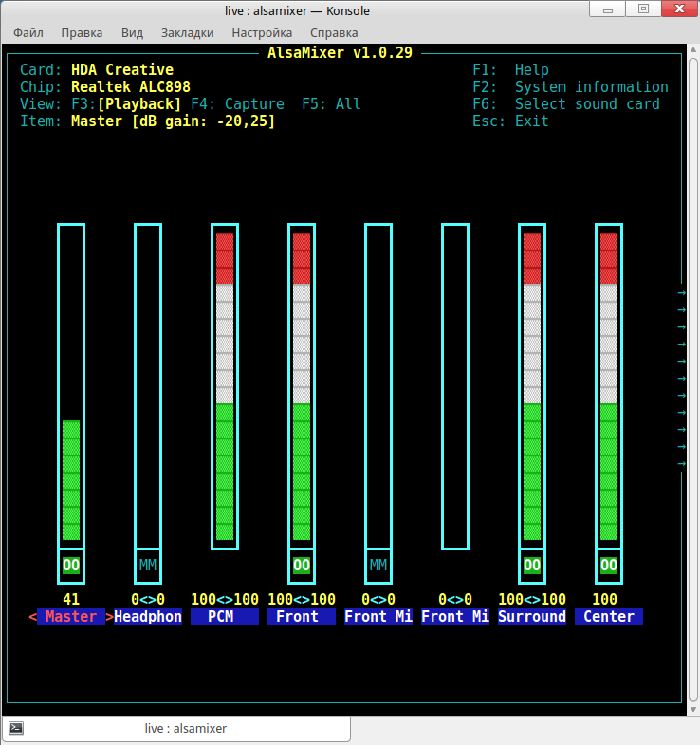Click the Master dB gain item text
Image resolution: width=700 pixels, height=745 pixels.
coord(173,121)
